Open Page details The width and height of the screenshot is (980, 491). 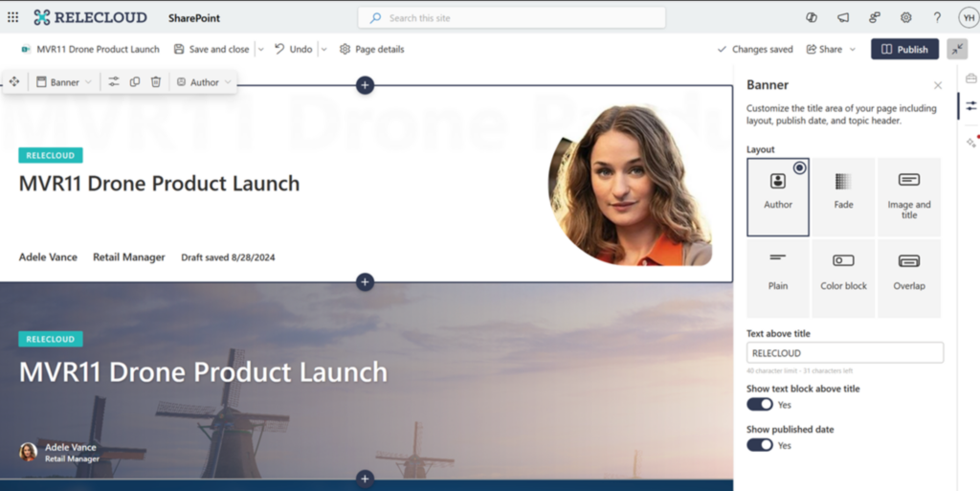tap(372, 50)
